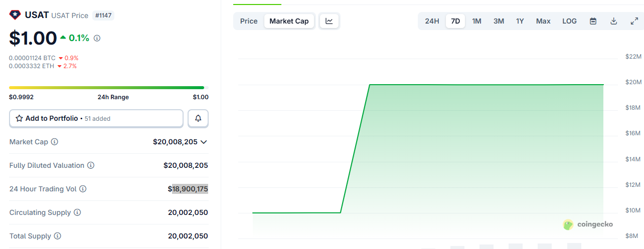Click the USAT coin logo icon
The width and height of the screenshot is (644, 249).
15,15
